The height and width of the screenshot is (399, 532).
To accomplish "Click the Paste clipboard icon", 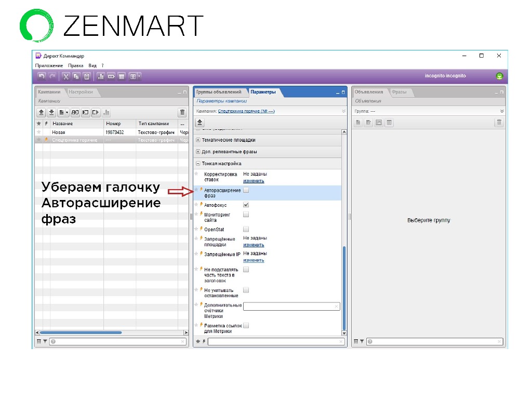I will pos(87,76).
